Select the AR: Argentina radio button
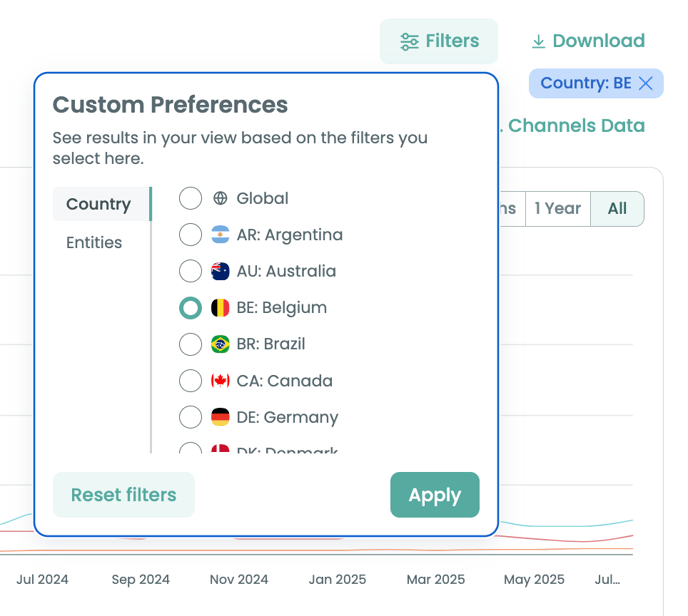 (x=190, y=235)
